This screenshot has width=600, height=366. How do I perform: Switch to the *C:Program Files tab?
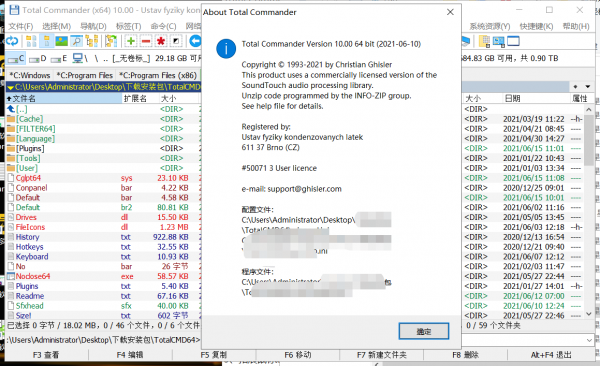[x=85, y=75]
